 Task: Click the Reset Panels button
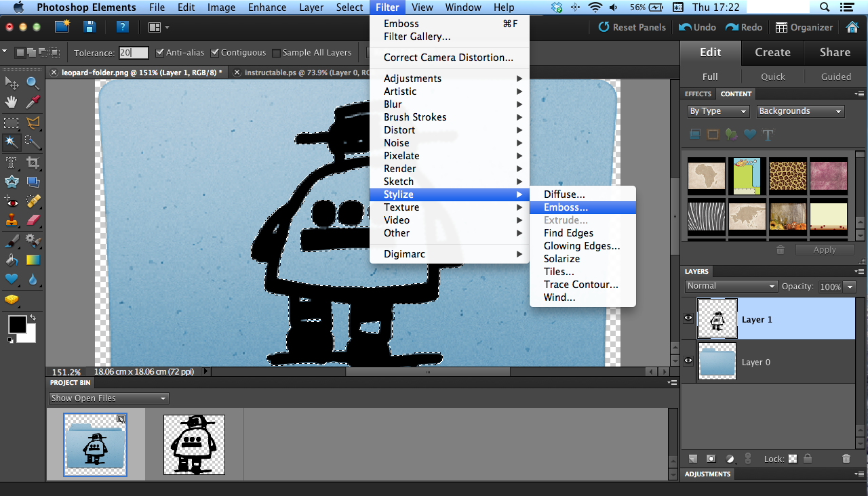coord(632,27)
